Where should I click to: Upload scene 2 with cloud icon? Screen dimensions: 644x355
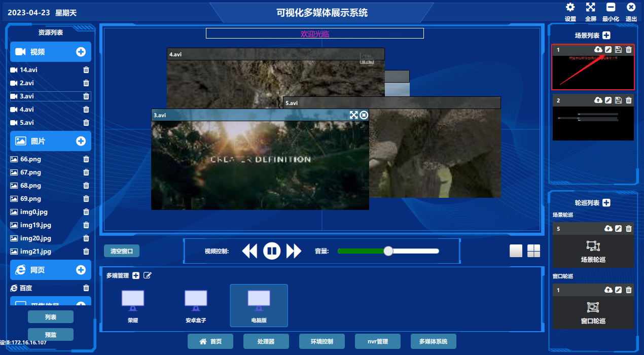pyautogui.click(x=598, y=100)
